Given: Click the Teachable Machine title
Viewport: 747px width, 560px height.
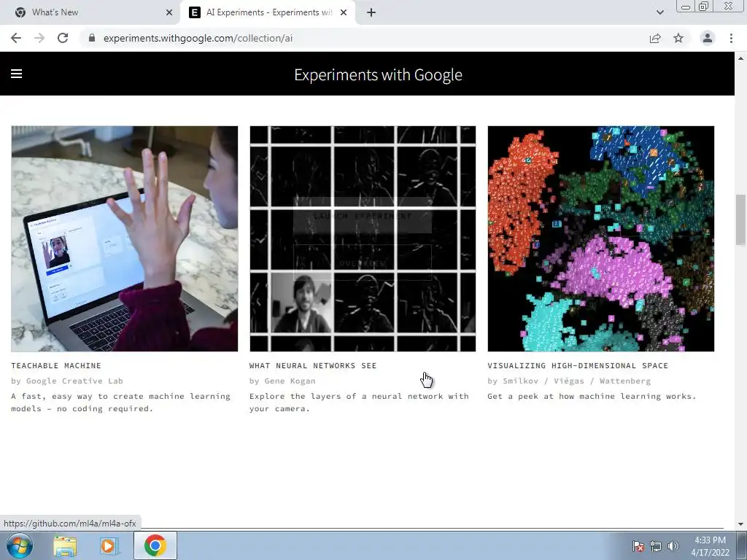Looking at the screenshot, I should 56,366.
